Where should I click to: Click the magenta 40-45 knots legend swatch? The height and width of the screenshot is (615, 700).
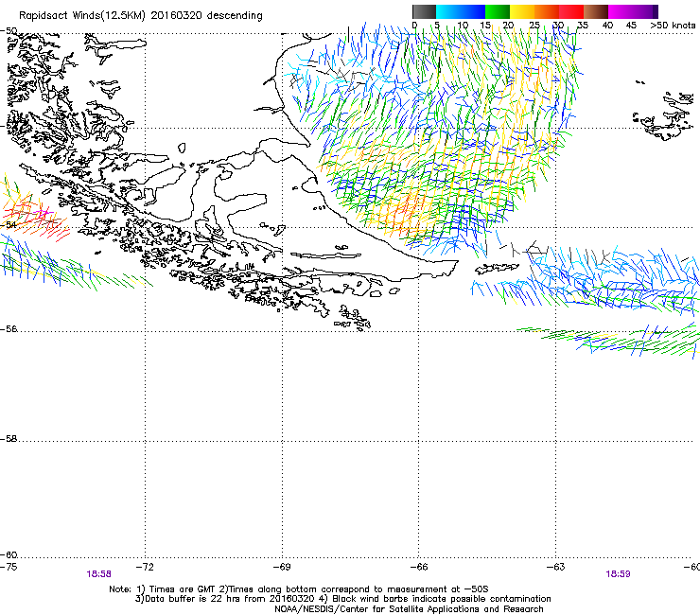click(x=621, y=11)
